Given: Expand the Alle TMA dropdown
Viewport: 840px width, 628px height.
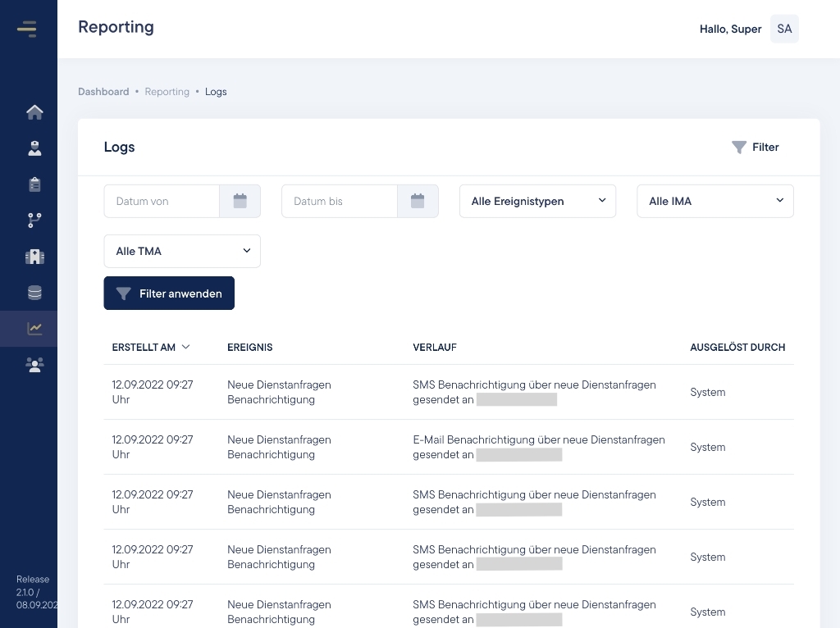Looking at the screenshot, I should [x=182, y=251].
